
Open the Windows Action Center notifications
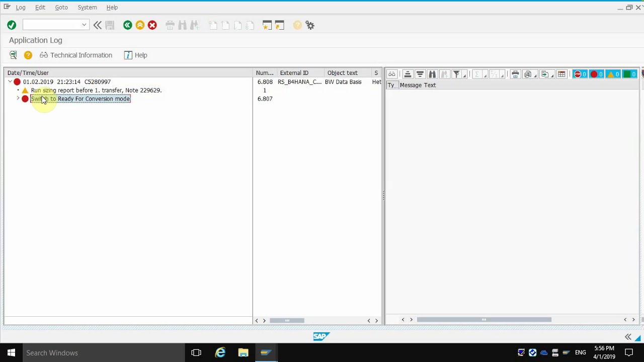tap(629, 352)
